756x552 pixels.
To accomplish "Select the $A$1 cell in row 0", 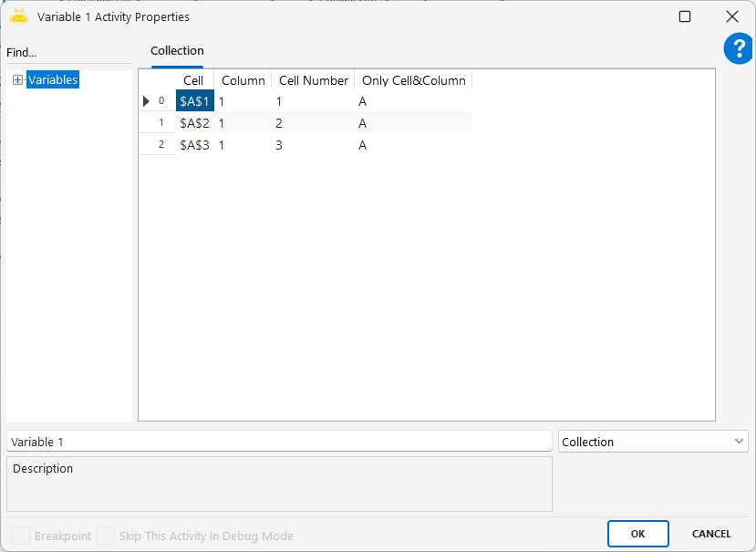I will (195, 101).
